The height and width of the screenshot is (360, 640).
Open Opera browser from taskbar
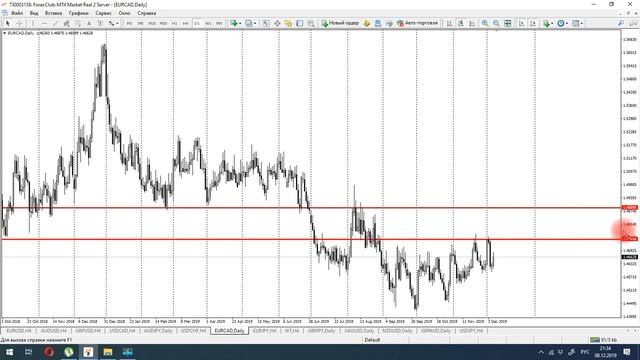click(x=49, y=352)
